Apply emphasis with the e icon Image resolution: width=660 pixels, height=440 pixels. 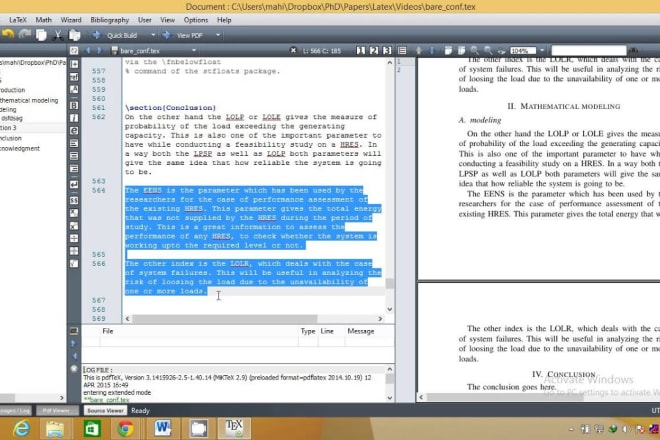pos(74,131)
